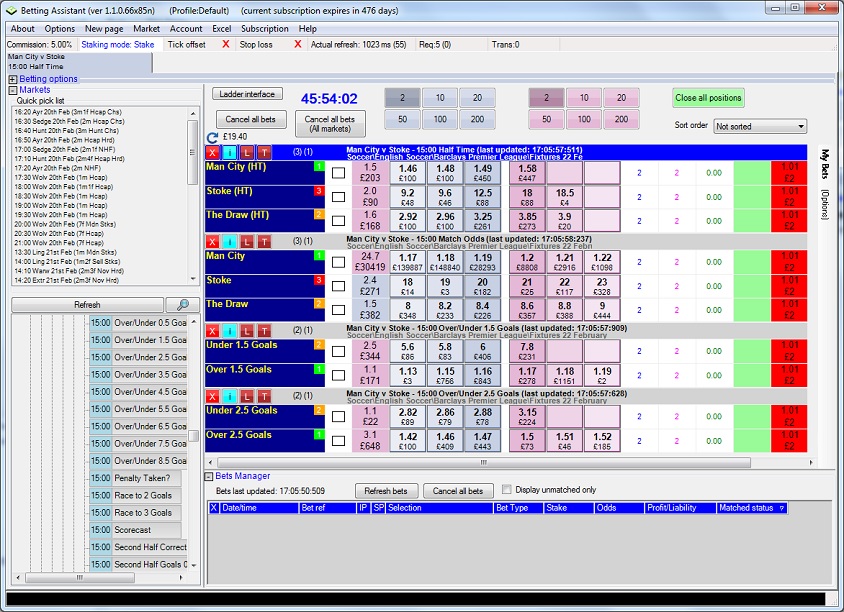This screenshot has height=612, width=844.
Task: Click Quick pick list scroll-up arrow
Action: point(193,113)
